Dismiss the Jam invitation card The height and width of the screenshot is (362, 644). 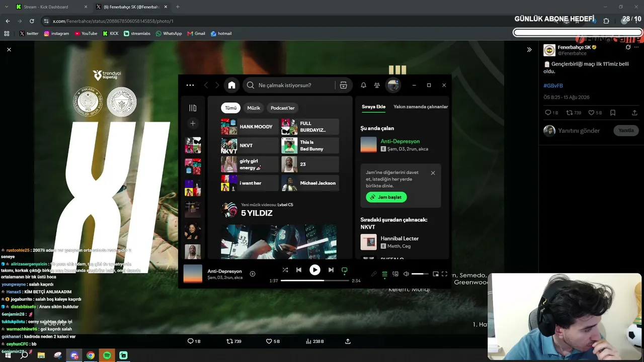(433, 173)
